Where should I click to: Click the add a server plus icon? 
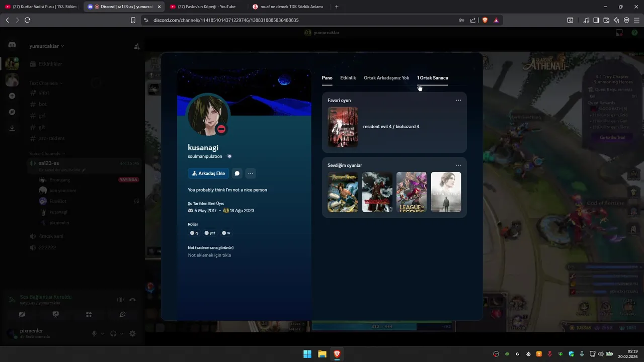point(12,96)
